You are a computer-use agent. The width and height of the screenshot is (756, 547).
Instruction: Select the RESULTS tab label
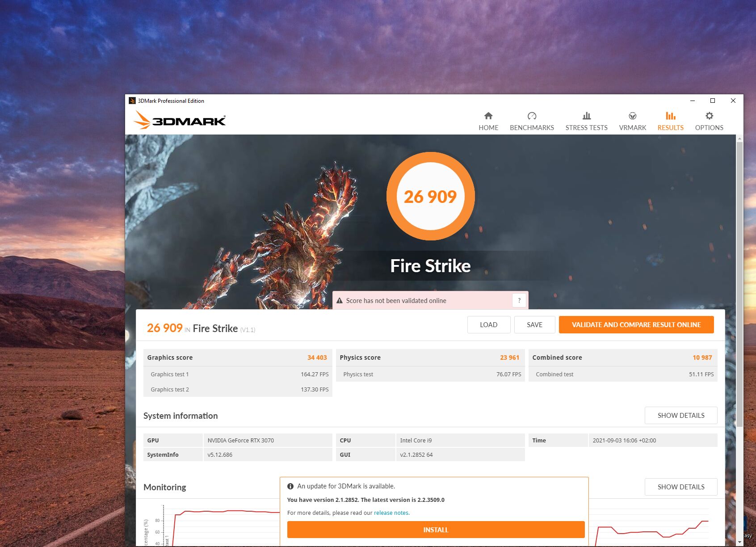coord(671,128)
